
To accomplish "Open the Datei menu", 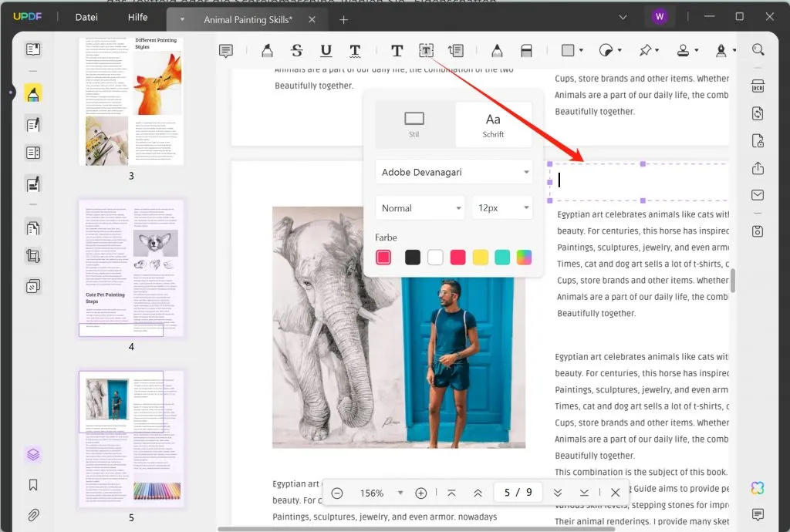I will [86, 17].
